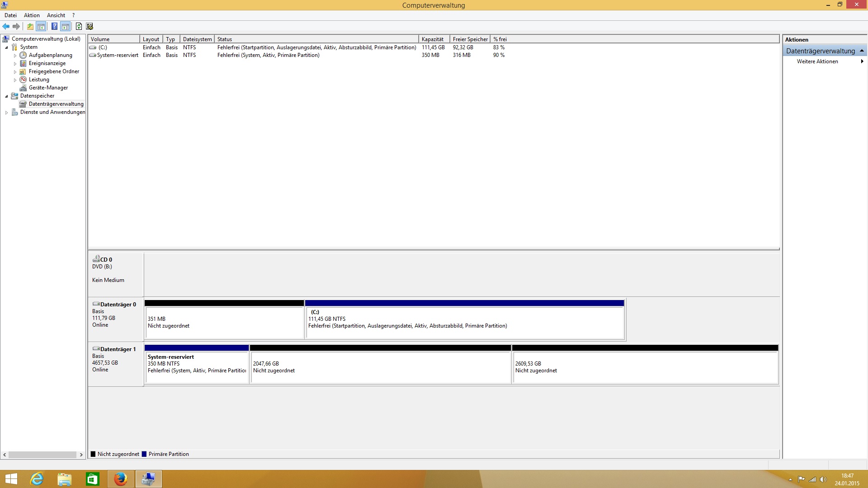
Task: Open the settings toolbar icon with gear
Action: [x=90, y=26]
